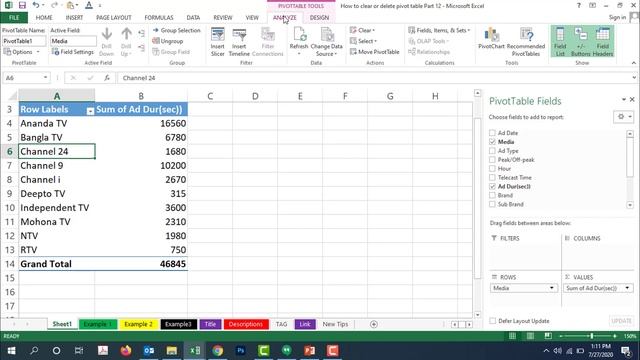This screenshot has width=640, height=360.
Task: Click the PivotTable Name input field
Action: tap(24, 41)
